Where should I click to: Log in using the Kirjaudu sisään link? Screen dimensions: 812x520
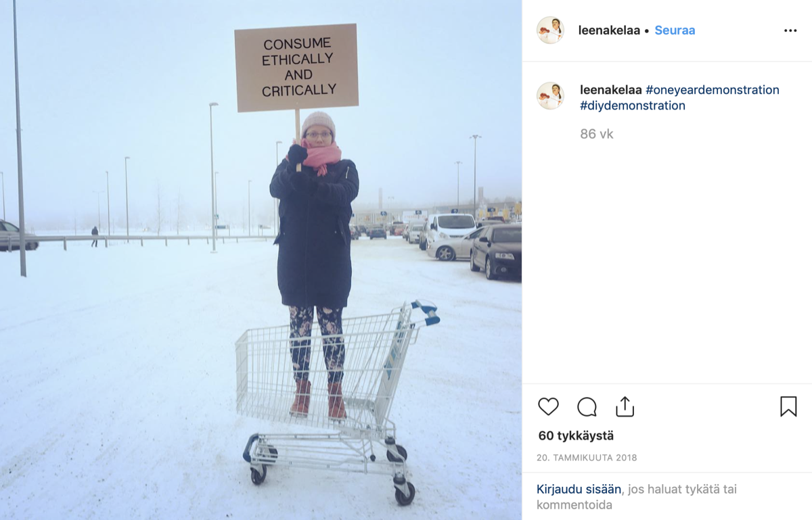click(x=579, y=489)
